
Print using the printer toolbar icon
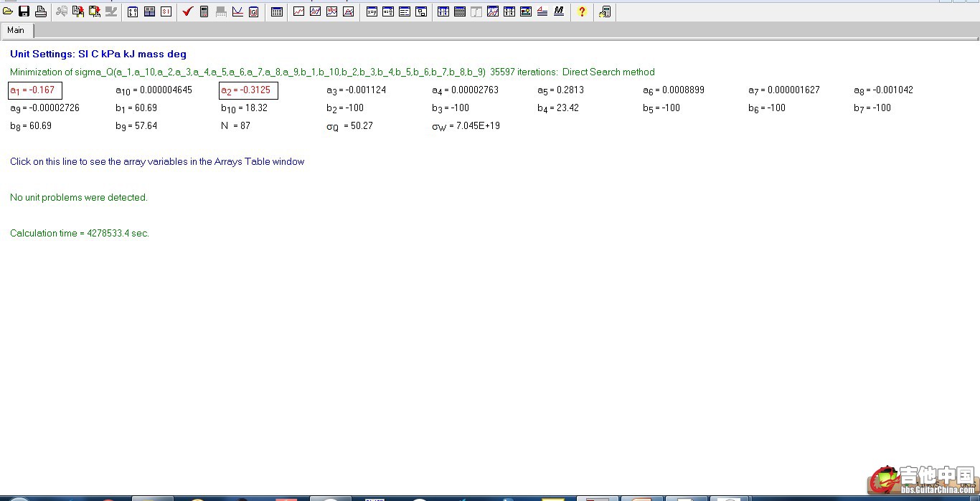[x=41, y=11]
